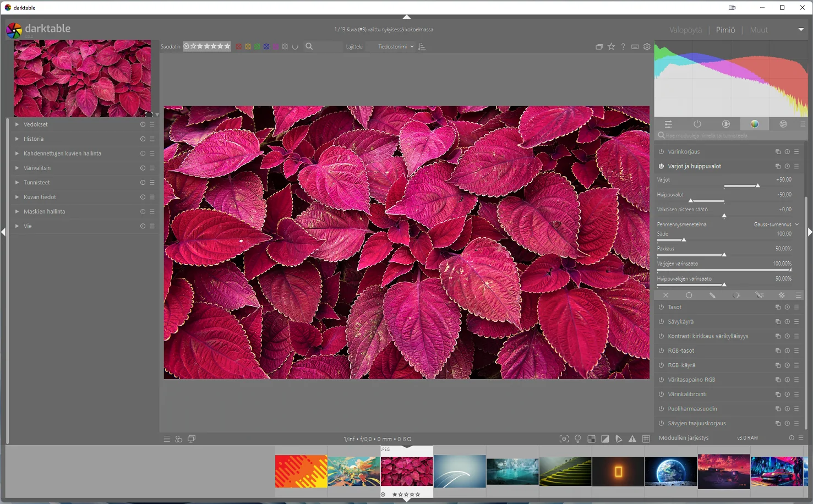Open shortcuts keyboard icon in top bar
The height and width of the screenshot is (504, 813).
point(635,47)
